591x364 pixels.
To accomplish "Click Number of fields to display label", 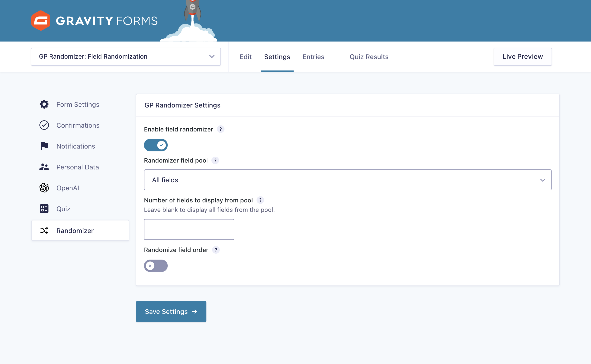I will (198, 200).
